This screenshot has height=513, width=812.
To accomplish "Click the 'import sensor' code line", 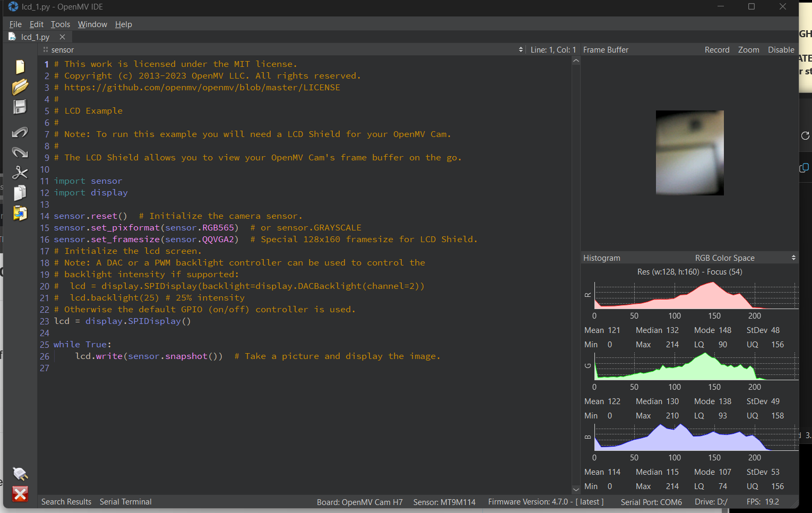I will (88, 181).
